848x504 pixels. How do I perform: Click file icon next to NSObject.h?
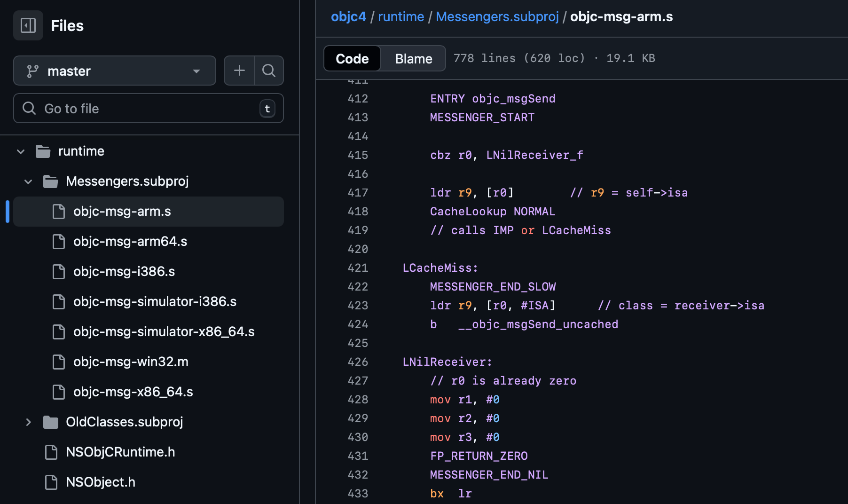point(51,482)
